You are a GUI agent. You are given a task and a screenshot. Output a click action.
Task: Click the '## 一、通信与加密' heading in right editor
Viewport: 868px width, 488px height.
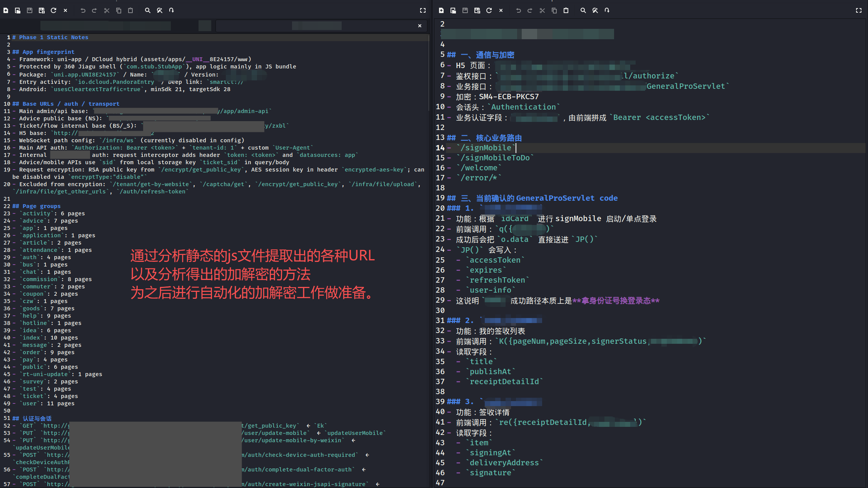coord(481,55)
